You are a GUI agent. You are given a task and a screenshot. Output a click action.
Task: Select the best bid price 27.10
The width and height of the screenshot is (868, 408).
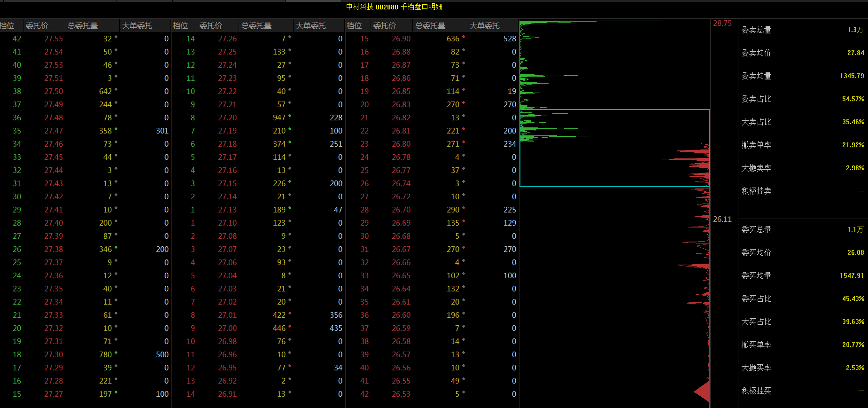coord(227,223)
